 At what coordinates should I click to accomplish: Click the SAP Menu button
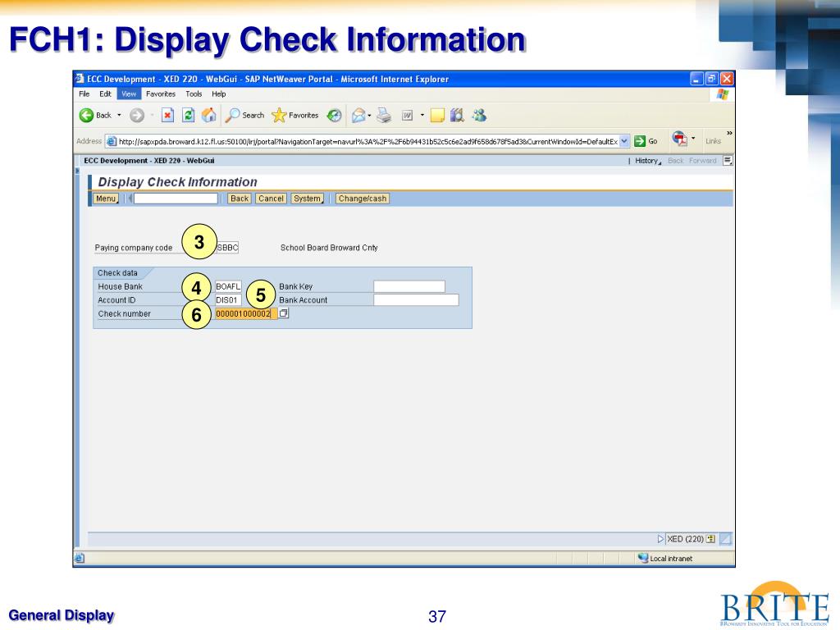tap(106, 199)
